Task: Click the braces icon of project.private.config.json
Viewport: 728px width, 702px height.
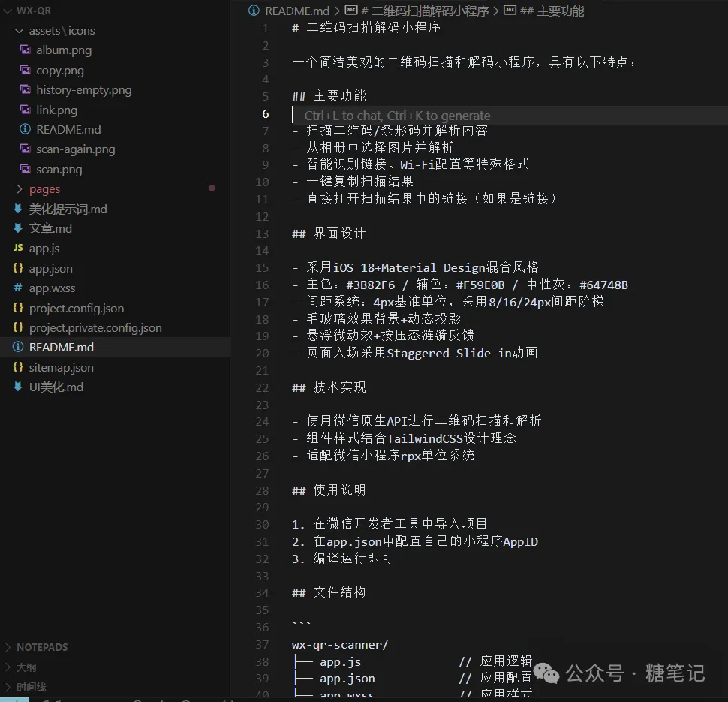Action: click(18, 327)
